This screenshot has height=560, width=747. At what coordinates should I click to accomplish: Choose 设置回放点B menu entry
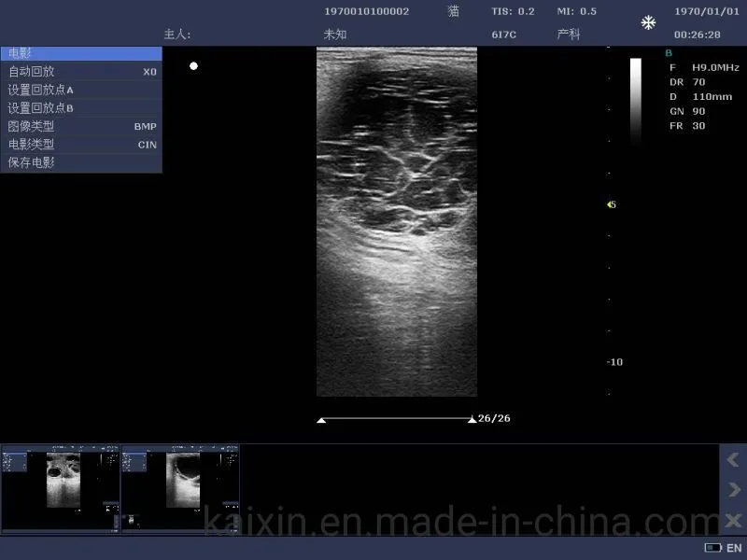point(80,108)
